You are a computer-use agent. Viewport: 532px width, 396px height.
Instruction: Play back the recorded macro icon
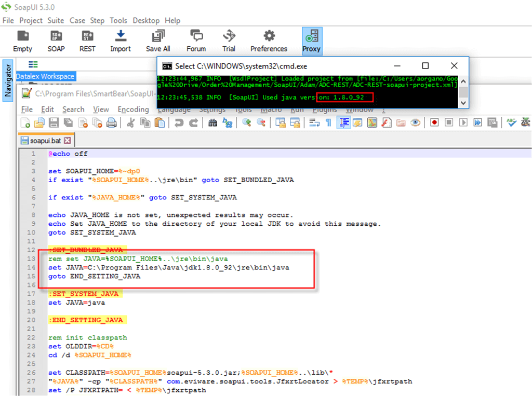(463, 122)
